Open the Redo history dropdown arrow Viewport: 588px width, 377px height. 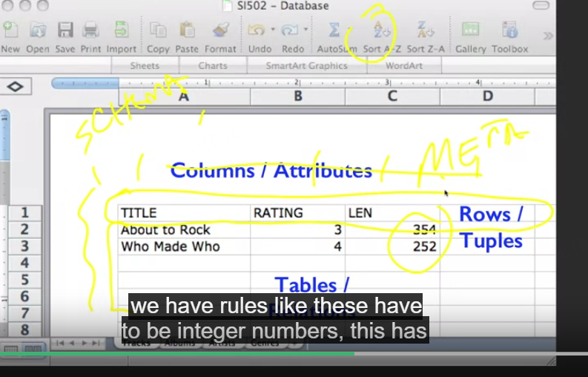coord(305,29)
